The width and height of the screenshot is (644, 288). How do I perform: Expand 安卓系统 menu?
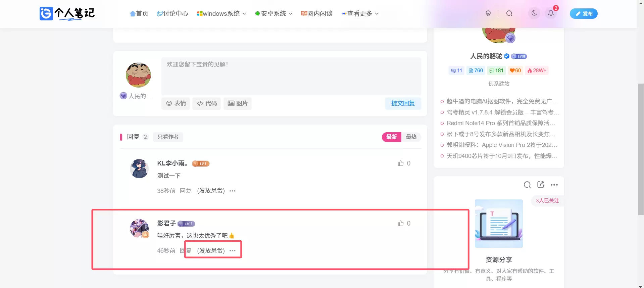[274, 13]
